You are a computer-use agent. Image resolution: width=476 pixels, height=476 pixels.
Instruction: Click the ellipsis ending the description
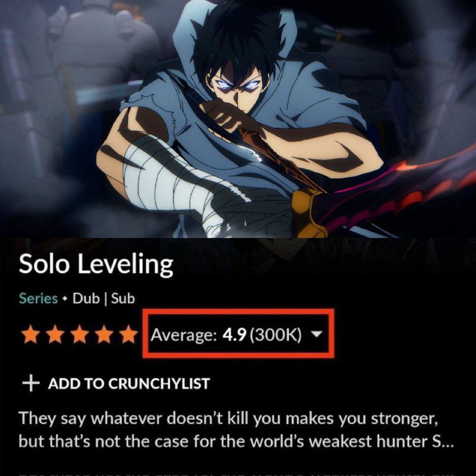[x=447, y=442]
